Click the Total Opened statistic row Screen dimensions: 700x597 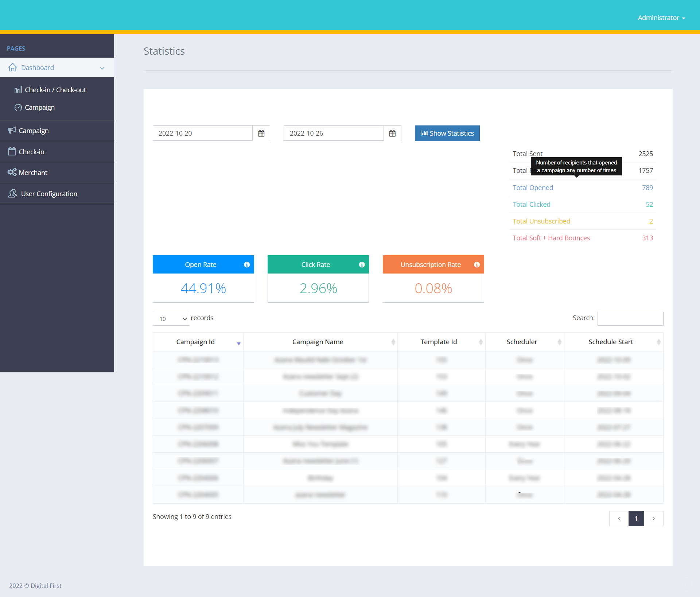(x=582, y=187)
